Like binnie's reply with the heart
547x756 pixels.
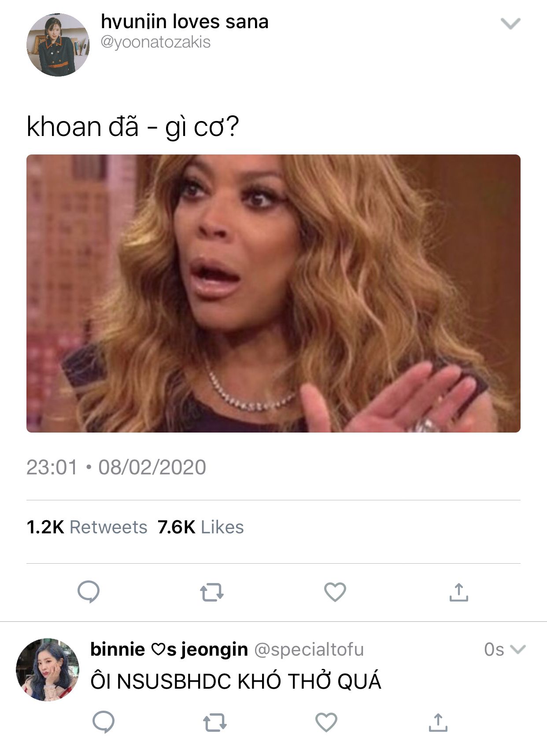pos(326,722)
